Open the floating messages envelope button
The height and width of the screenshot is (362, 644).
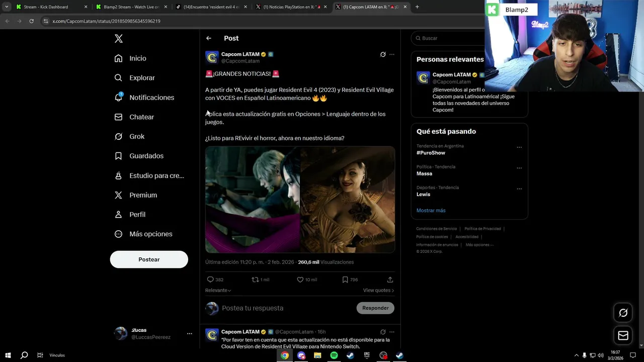click(623, 335)
